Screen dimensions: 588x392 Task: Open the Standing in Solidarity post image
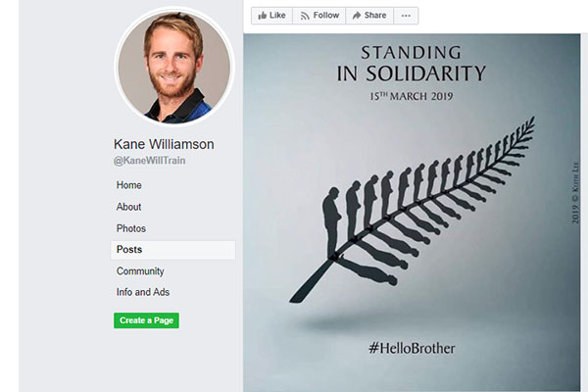(x=412, y=213)
